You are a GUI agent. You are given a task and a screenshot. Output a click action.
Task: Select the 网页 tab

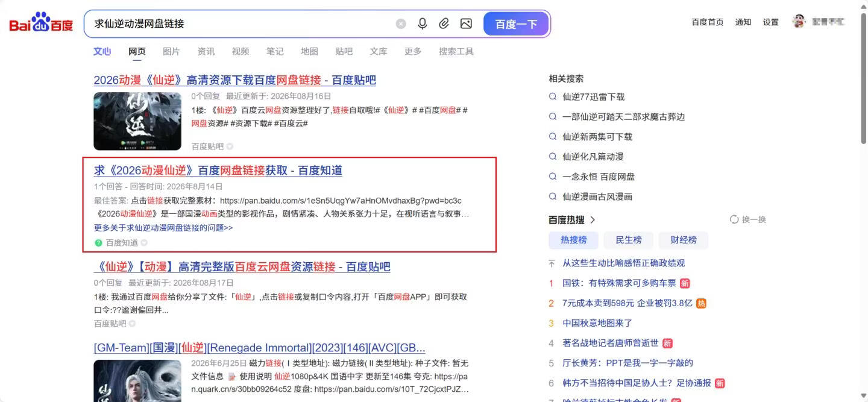[x=137, y=51]
